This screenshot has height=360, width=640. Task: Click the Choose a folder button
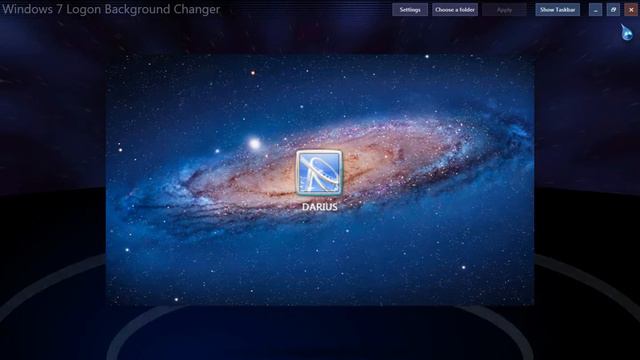(455, 10)
